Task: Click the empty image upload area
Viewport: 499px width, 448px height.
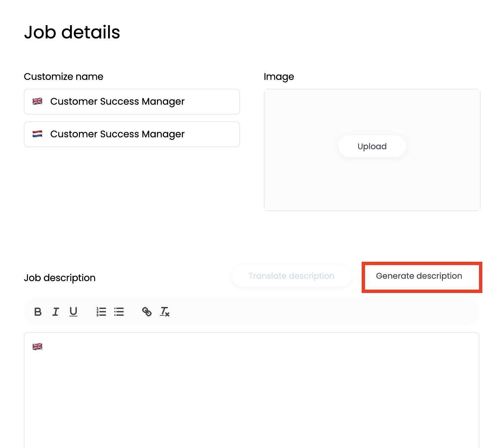Action: point(372,184)
